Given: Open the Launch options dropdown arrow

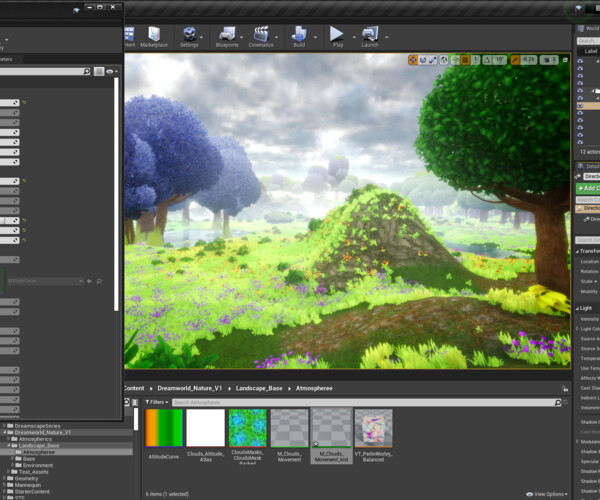Looking at the screenshot, I should [x=387, y=37].
